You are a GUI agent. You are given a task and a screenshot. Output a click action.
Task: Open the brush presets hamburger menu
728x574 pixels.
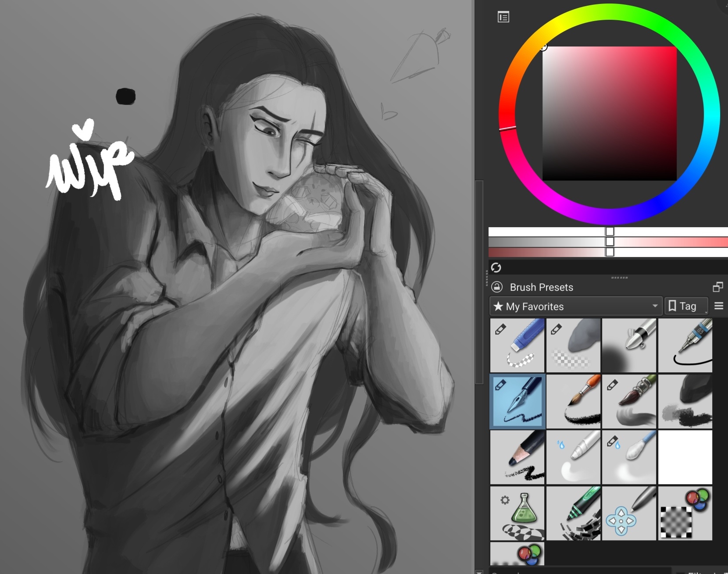click(x=719, y=306)
